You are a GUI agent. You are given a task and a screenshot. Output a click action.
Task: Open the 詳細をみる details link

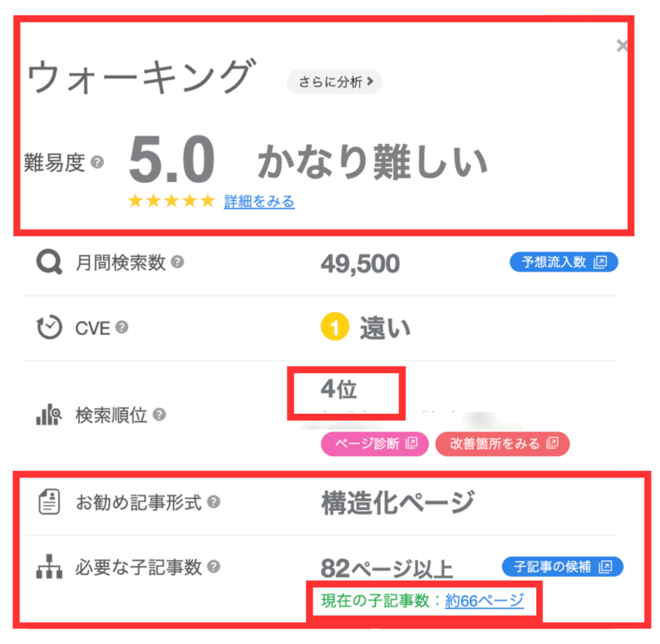tap(259, 201)
